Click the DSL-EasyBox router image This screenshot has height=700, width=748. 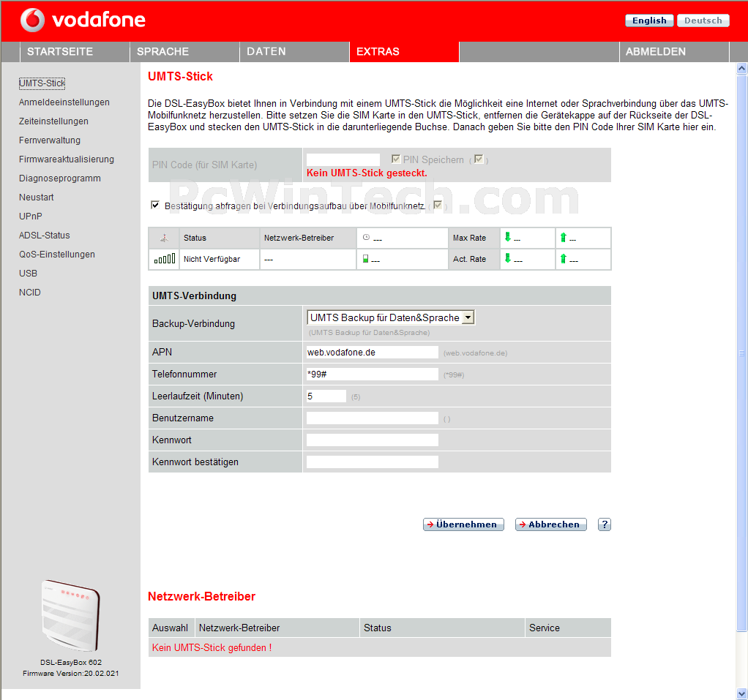[x=71, y=615]
